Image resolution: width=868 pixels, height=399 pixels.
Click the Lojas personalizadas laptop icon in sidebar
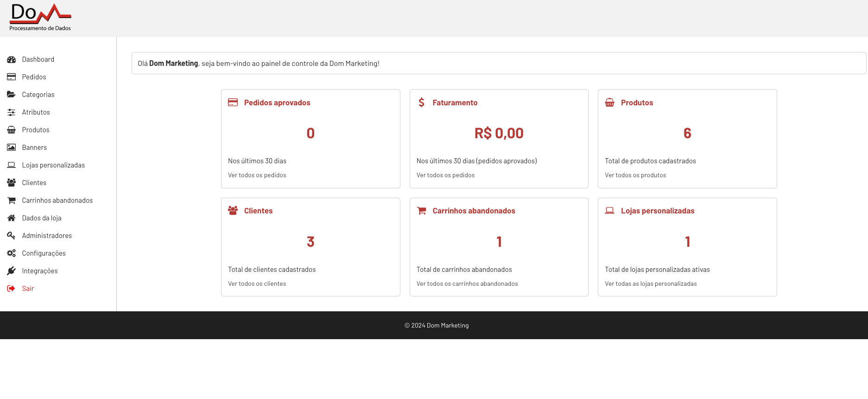point(12,165)
